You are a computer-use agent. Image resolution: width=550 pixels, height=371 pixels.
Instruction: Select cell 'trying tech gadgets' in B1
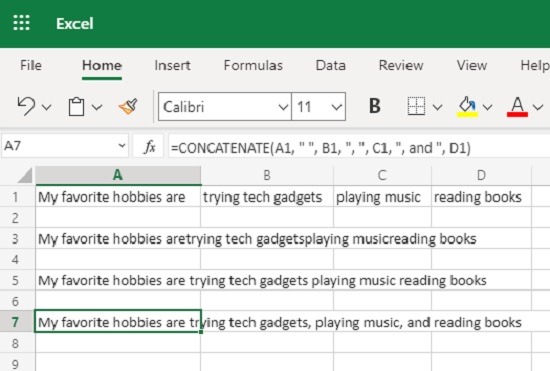[267, 197]
